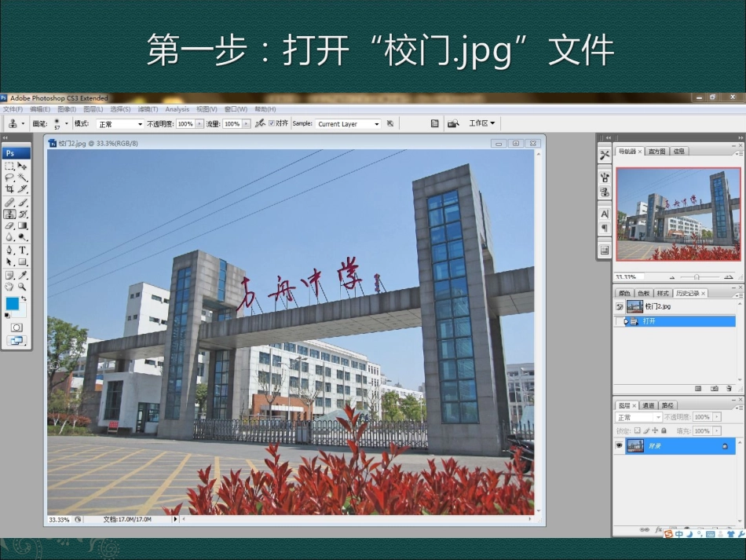This screenshot has height=560, width=746.
Task: Open the 工作区 workspace dropdown
Action: coord(481,123)
